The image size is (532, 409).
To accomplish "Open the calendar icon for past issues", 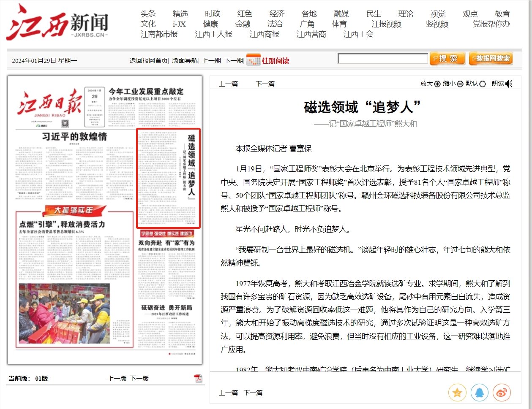I will click(x=253, y=60).
